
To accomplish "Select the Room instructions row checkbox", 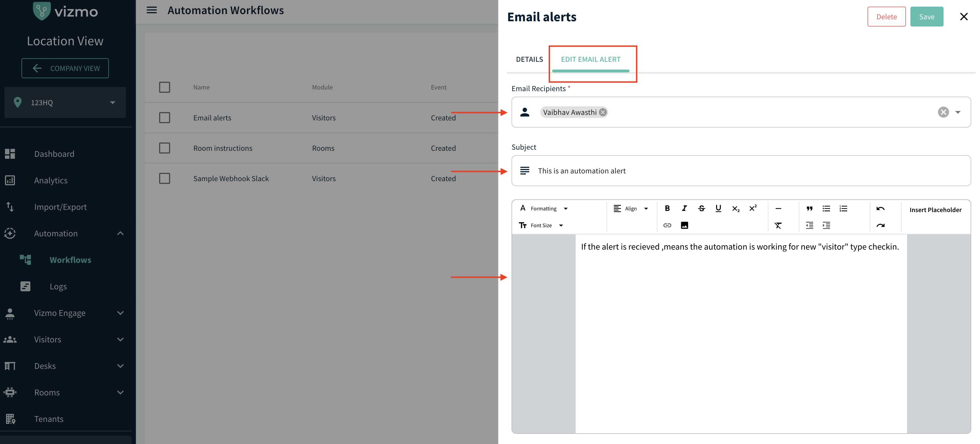I will [x=164, y=148].
